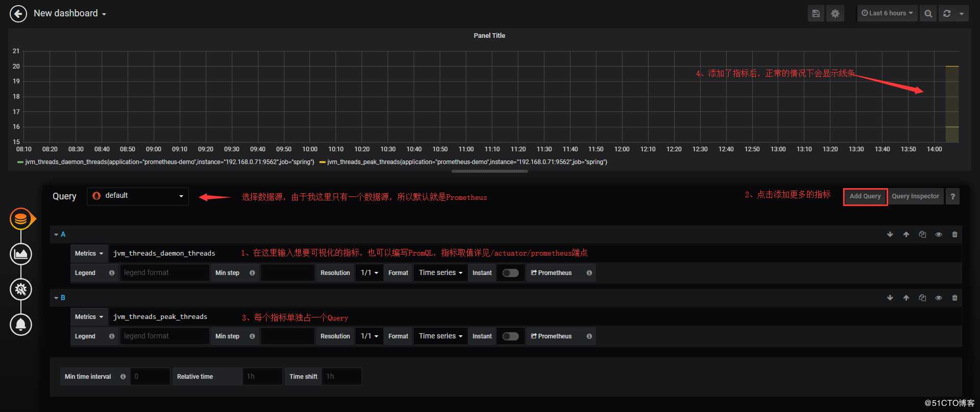Open the General settings tab gear icon
This screenshot has width=980, height=412.
(x=21, y=289)
